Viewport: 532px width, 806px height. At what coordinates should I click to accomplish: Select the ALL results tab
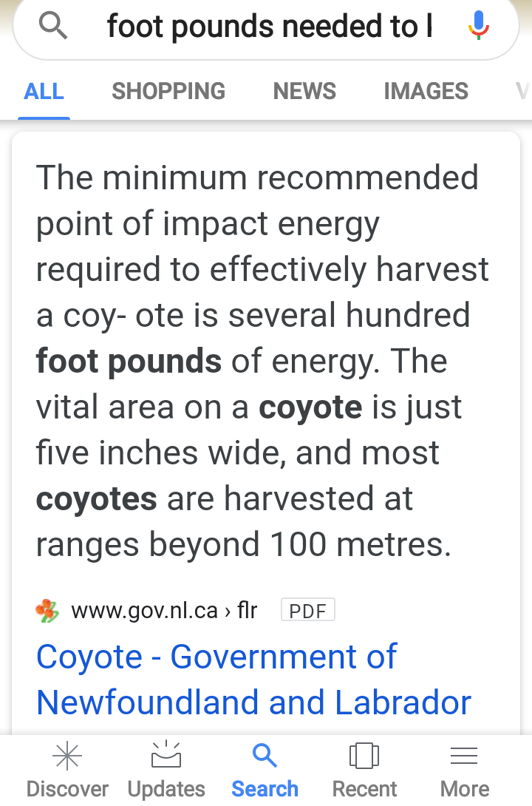click(44, 92)
